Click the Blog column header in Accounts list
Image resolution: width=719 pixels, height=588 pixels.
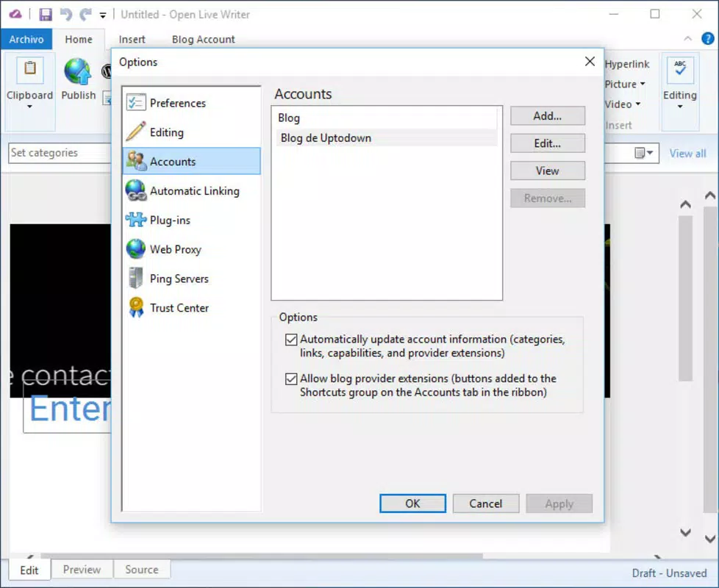(x=386, y=118)
